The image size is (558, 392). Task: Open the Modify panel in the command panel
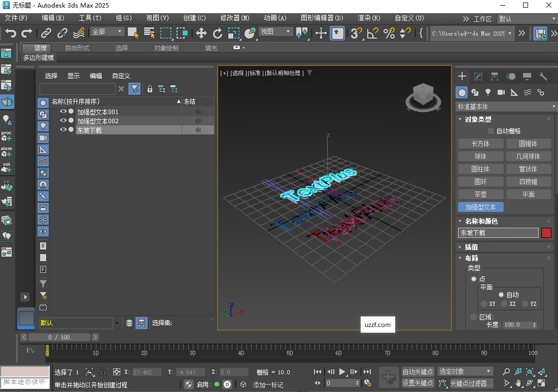[478, 76]
